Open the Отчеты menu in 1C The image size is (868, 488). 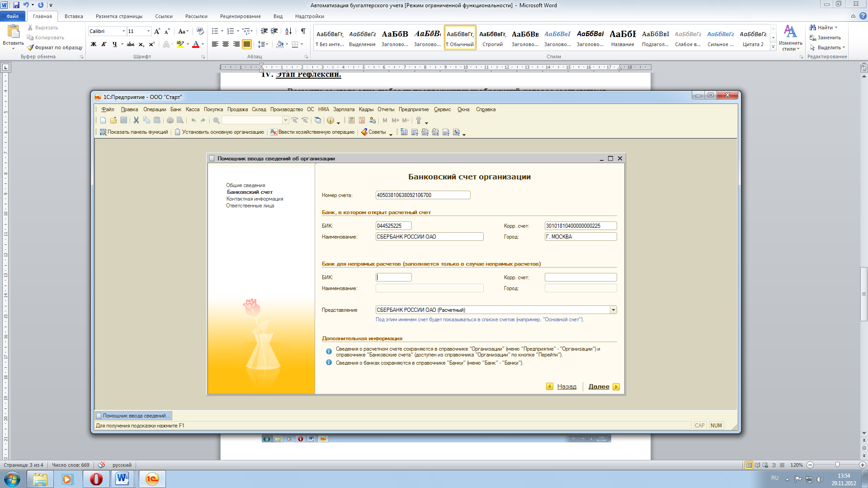point(386,109)
